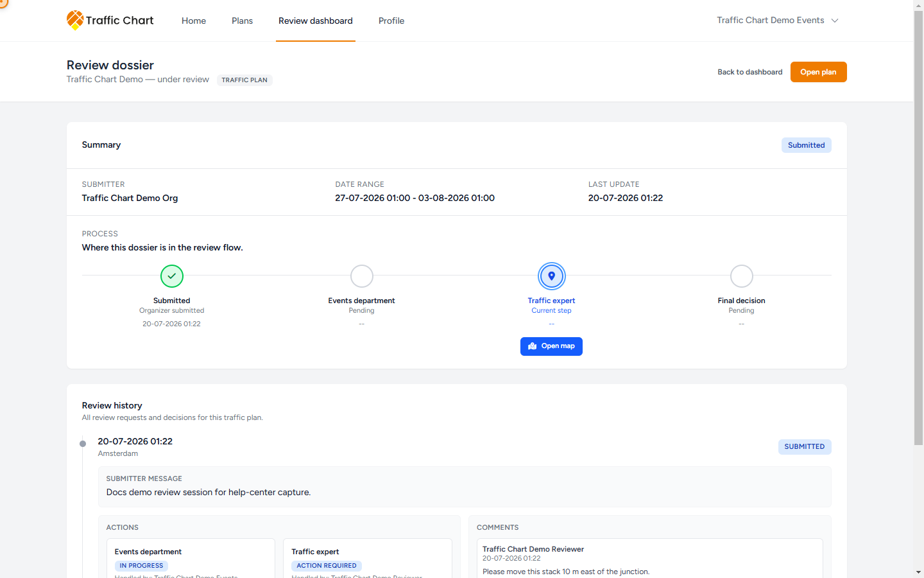Click the scrollbar up arrow
The image size is (924, 578).
coord(918,5)
